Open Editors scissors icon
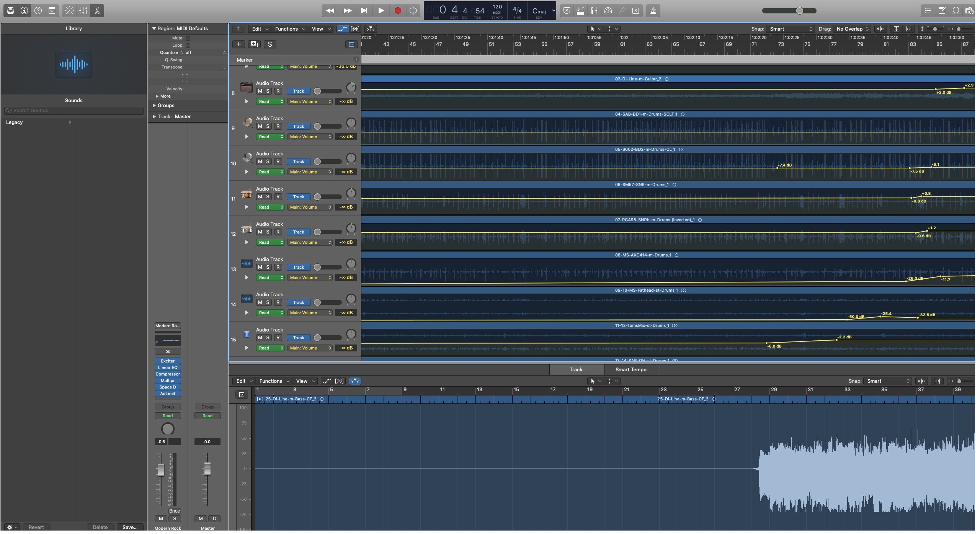980x534 pixels. tap(97, 11)
